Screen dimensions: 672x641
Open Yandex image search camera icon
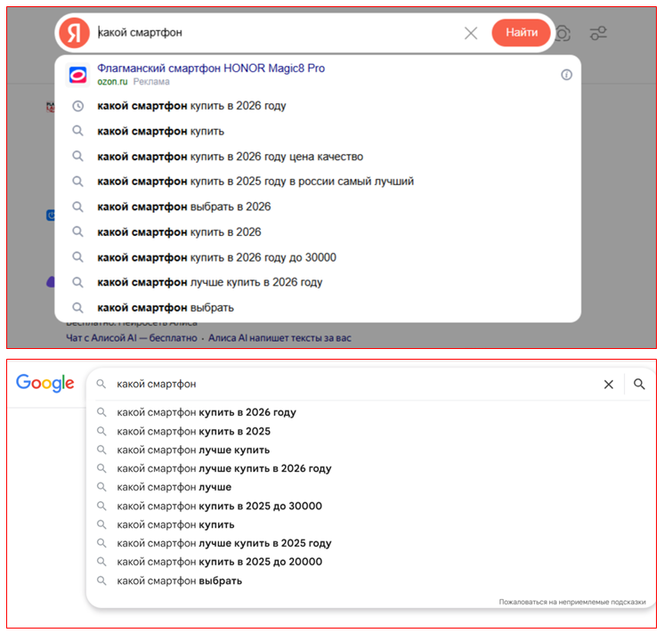[x=563, y=34]
